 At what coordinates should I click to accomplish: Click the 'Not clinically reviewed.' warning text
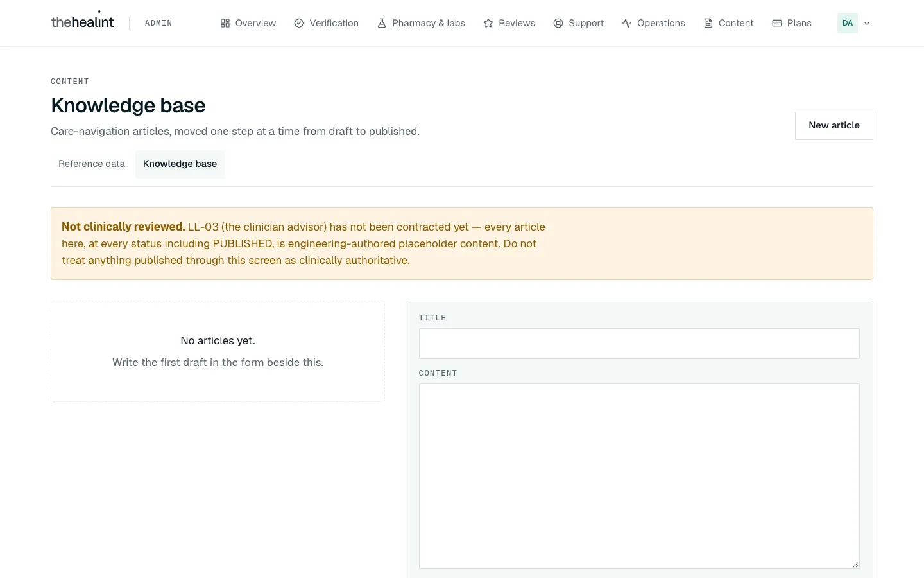click(x=123, y=227)
